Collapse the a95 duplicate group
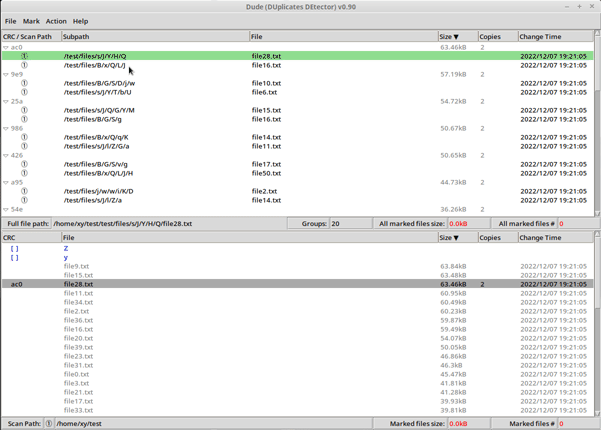601x430 pixels. coord(6,182)
